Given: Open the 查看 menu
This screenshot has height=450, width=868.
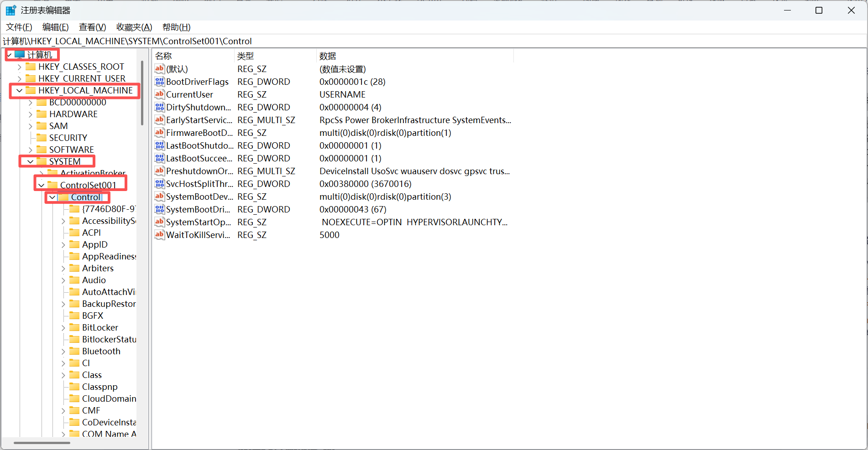Looking at the screenshot, I should click(x=92, y=27).
